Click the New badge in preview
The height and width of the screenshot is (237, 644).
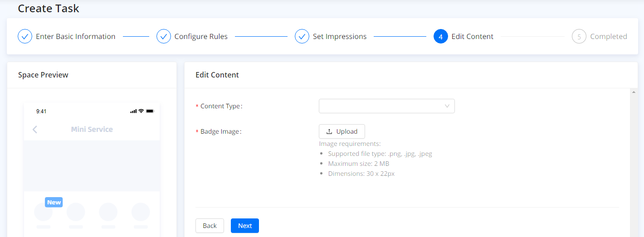click(x=54, y=202)
